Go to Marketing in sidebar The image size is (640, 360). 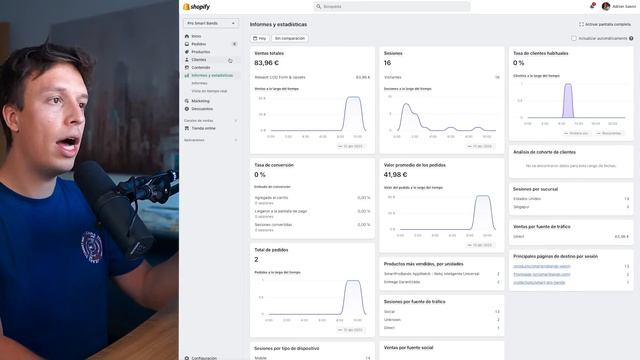click(x=200, y=101)
